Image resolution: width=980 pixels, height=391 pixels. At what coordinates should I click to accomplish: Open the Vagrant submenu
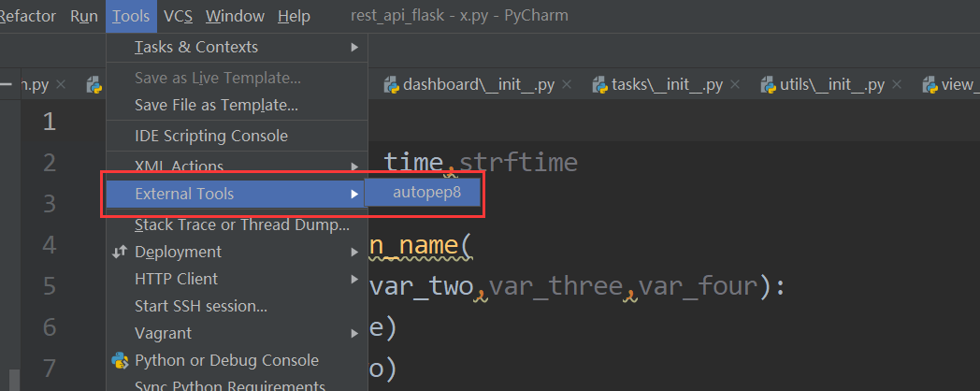tap(237, 333)
